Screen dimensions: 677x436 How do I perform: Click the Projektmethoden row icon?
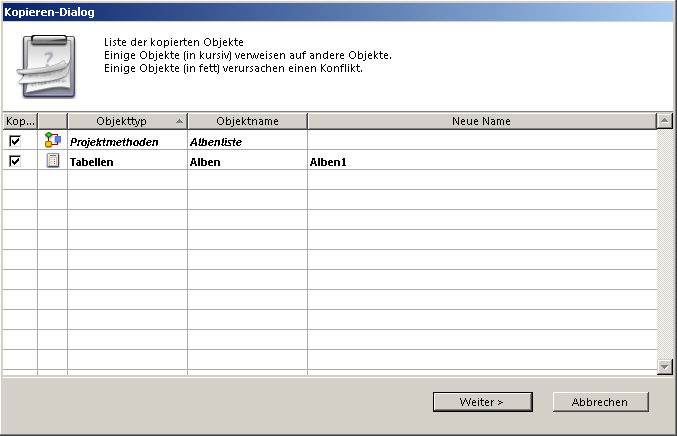(53, 141)
